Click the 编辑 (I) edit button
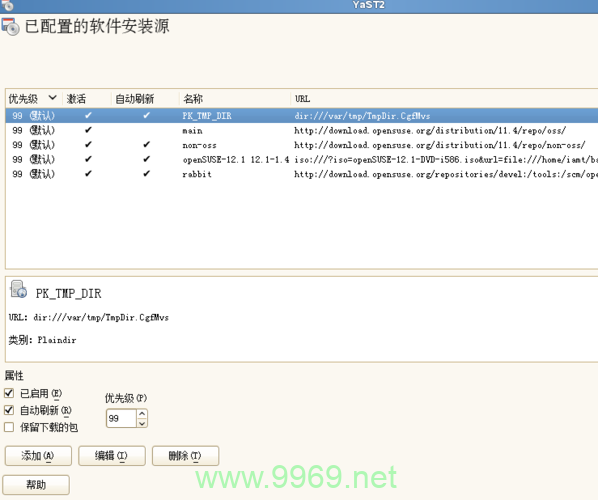598x500 pixels. 112,456
